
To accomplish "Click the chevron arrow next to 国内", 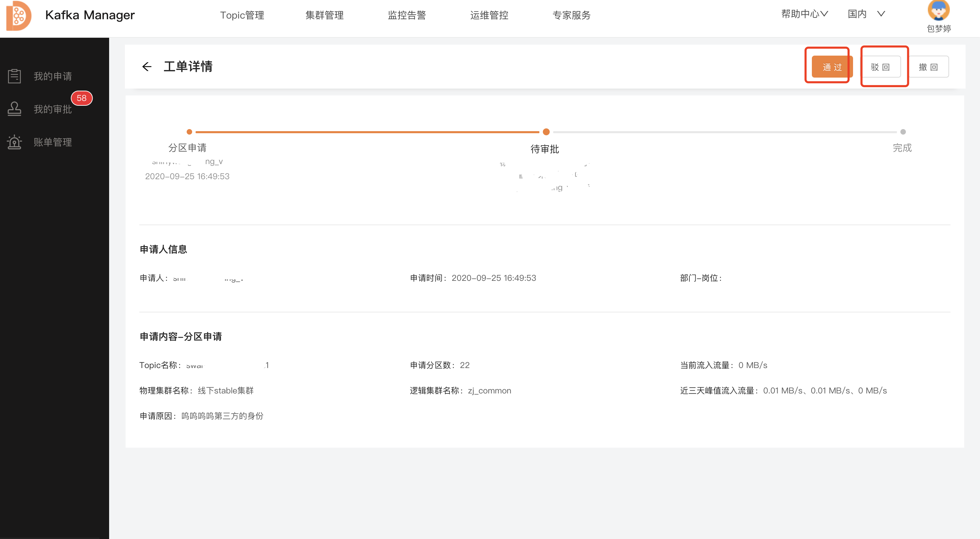I will point(881,14).
